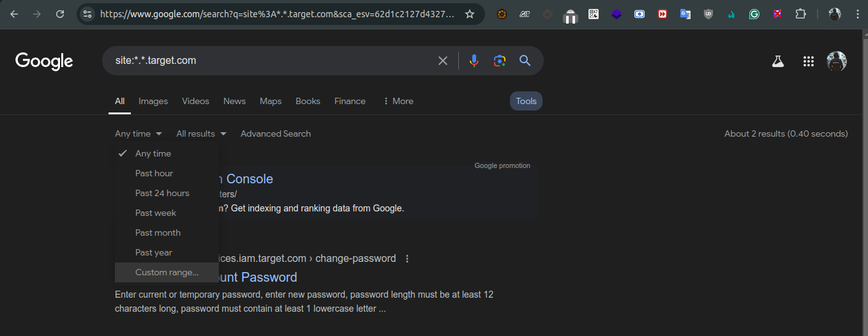The width and height of the screenshot is (868, 336).
Task: Collapse the Any time dropdown
Action: tap(138, 134)
